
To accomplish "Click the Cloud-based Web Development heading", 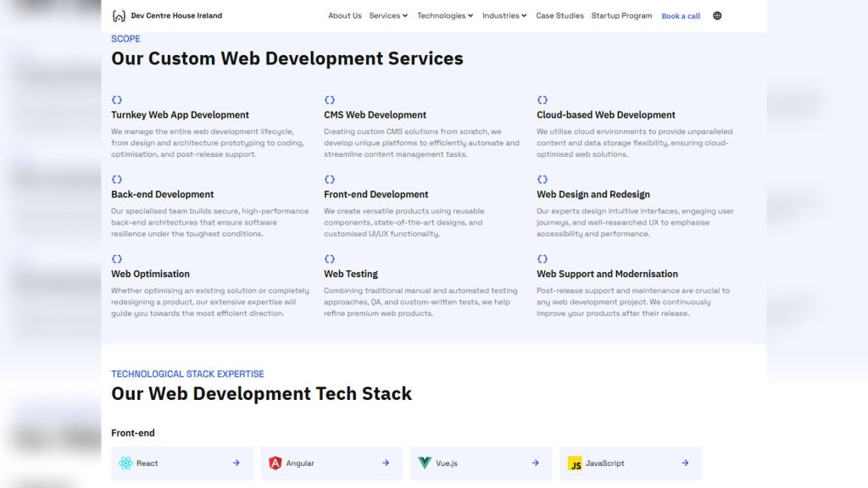I will [605, 114].
